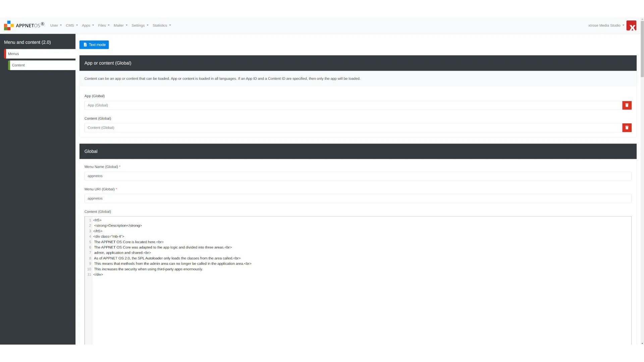Click the Menu Name (Global) input field
644x362 pixels.
(358, 176)
